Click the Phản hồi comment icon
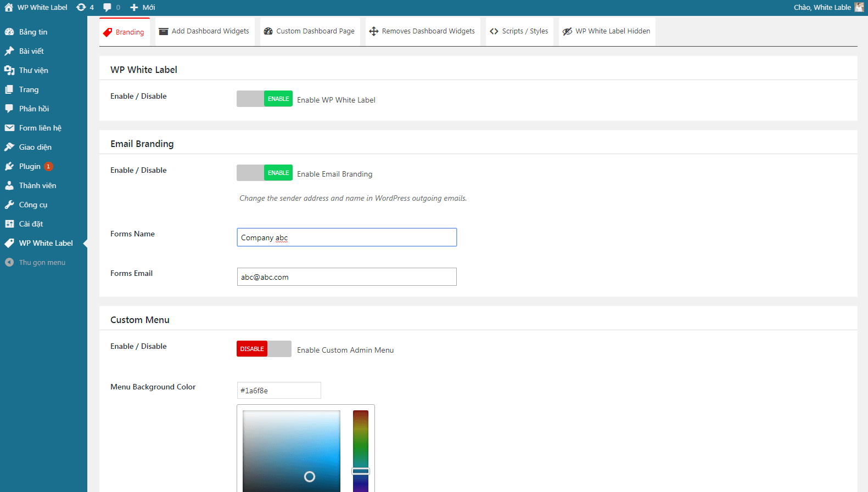 coord(9,109)
